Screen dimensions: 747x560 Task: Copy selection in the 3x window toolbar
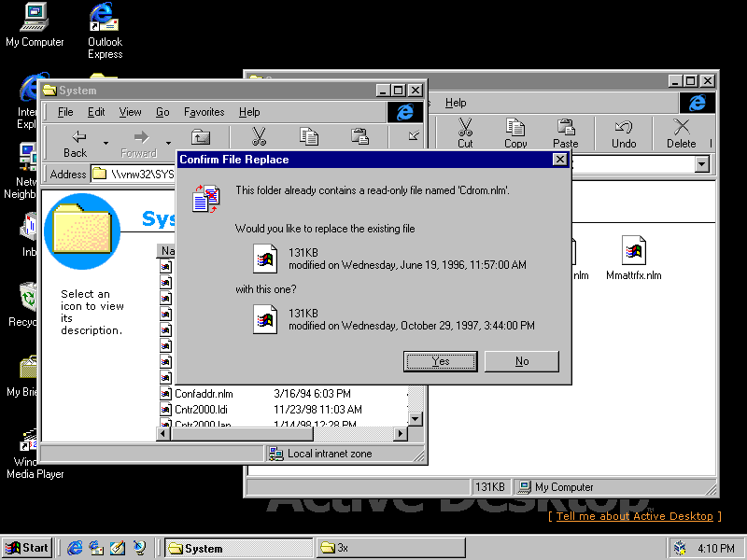(515, 133)
